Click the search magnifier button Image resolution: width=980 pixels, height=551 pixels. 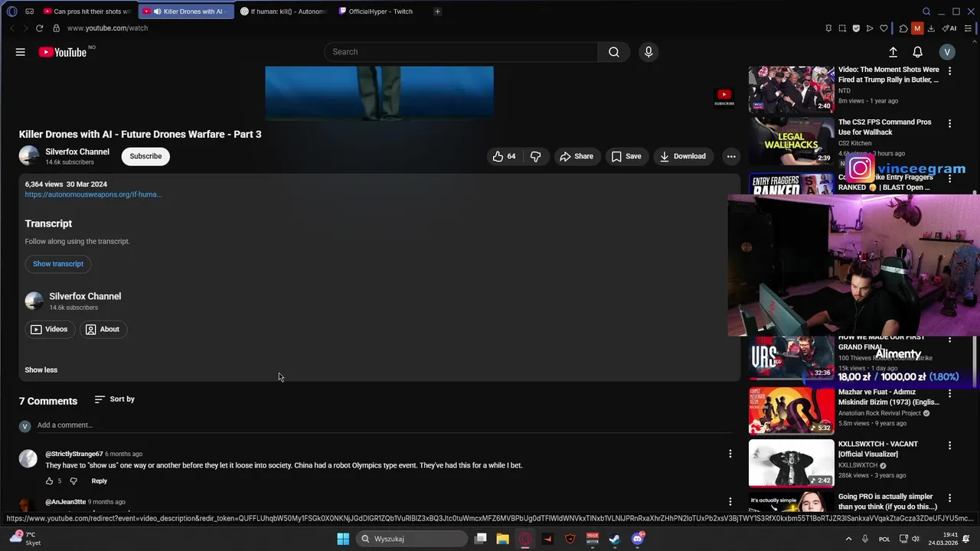pyautogui.click(x=614, y=52)
